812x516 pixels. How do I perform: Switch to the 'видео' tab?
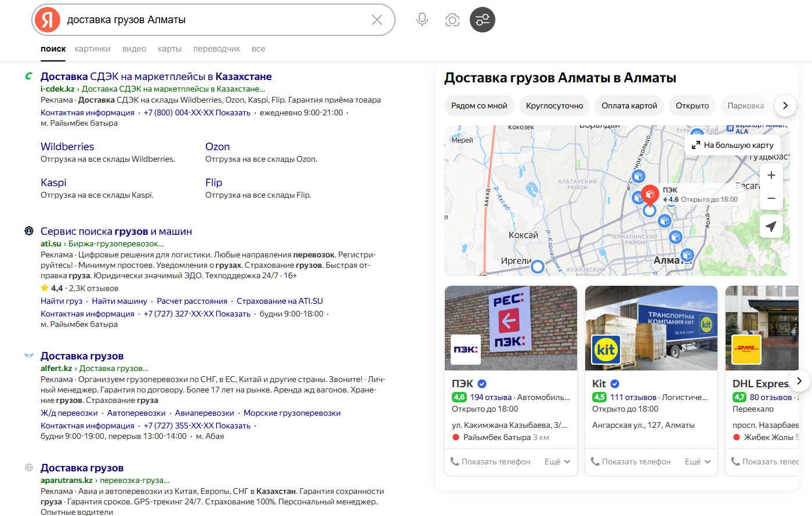(x=134, y=49)
